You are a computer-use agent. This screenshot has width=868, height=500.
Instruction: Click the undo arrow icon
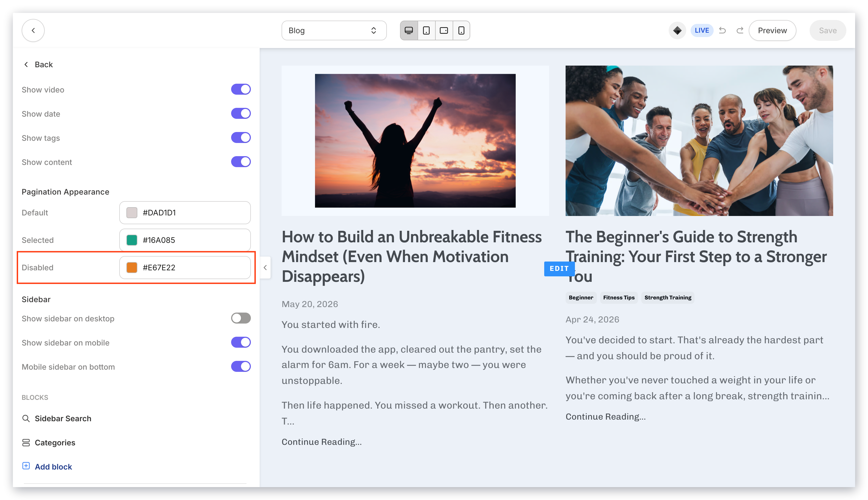coord(722,30)
